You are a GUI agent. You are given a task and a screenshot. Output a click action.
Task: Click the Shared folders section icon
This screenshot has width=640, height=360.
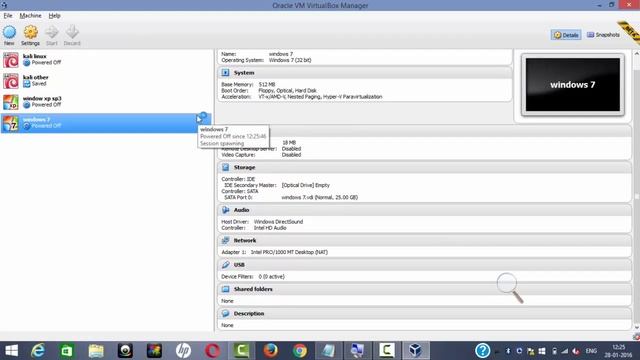pyautogui.click(x=225, y=289)
